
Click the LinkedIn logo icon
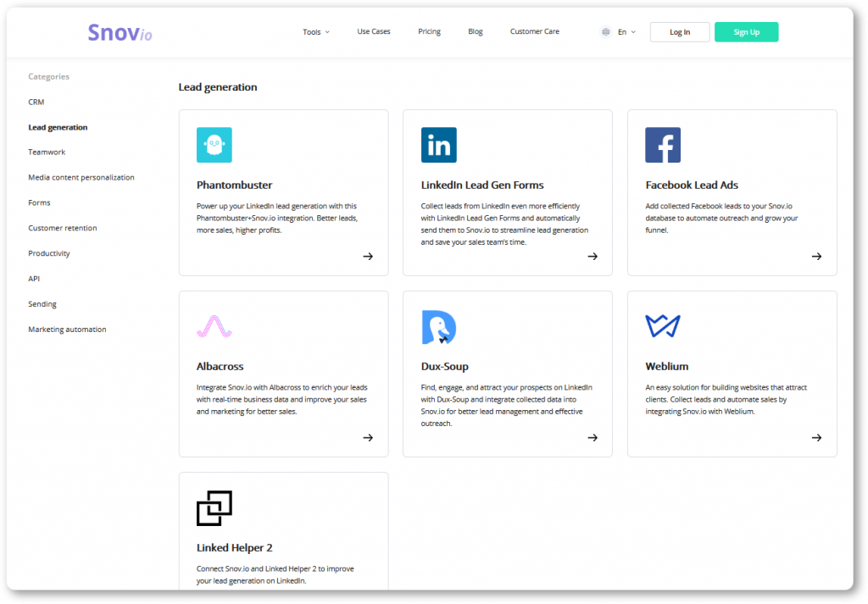(438, 145)
